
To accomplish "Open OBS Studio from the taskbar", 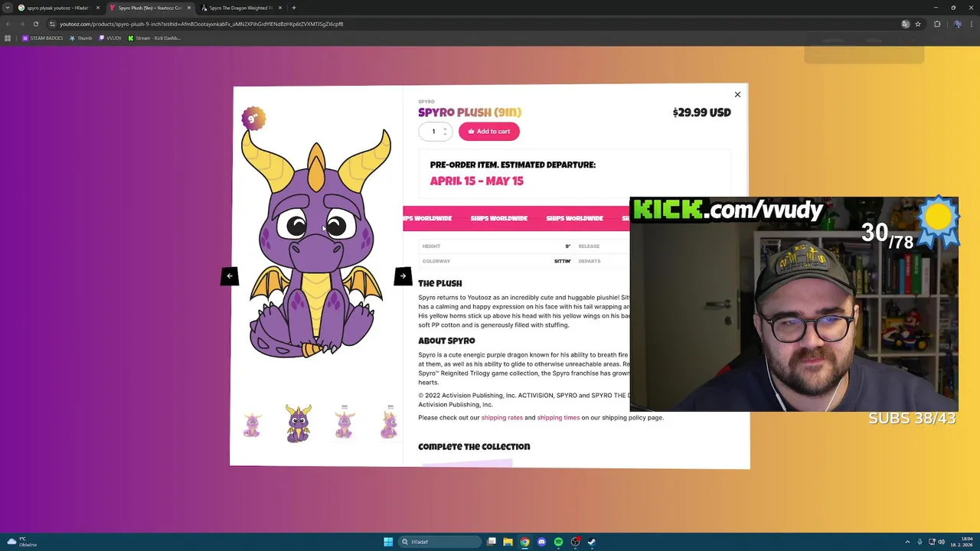I will point(575,542).
